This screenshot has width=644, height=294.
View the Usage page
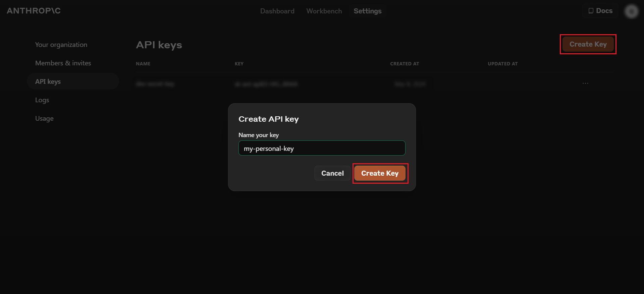[x=44, y=118]
